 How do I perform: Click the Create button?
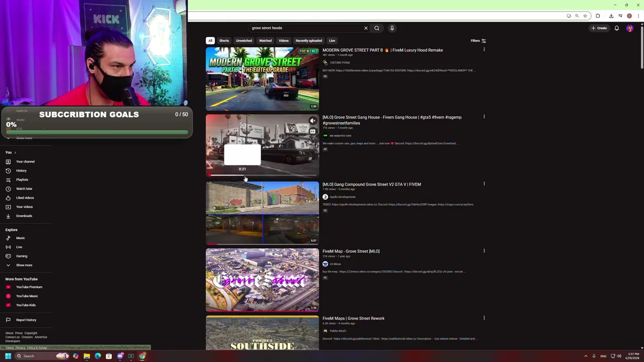pos(599,28)
